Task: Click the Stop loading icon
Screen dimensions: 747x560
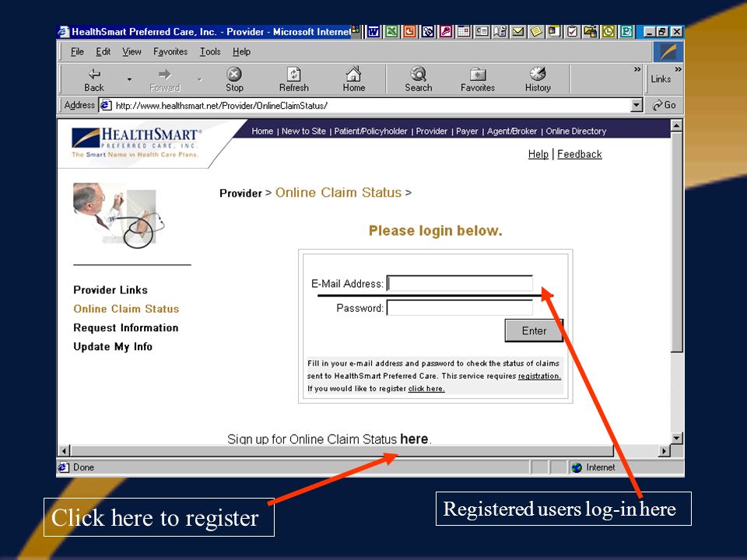Action: (234, 74)
